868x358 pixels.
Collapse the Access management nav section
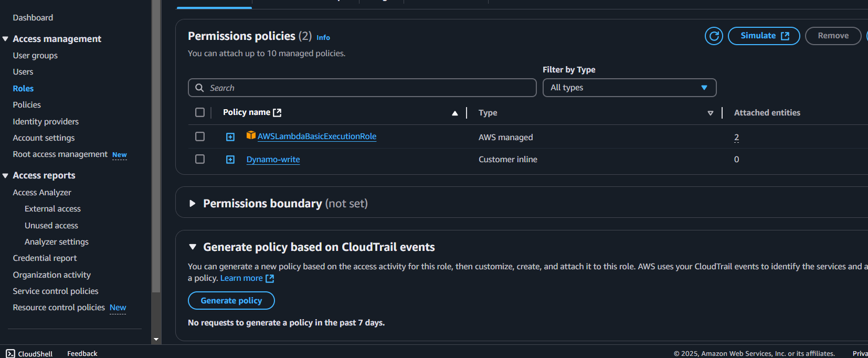(5, 39)
